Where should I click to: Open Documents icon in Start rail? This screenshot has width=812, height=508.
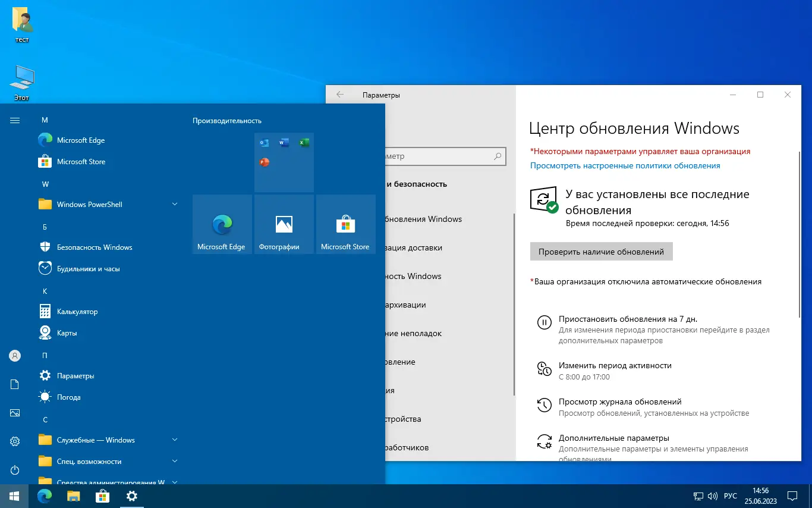pos(15,384)
